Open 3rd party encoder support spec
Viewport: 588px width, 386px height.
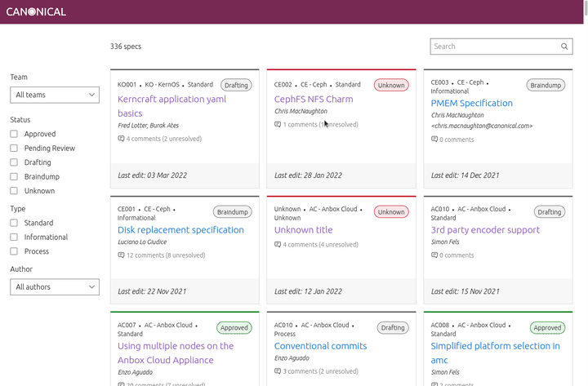[485, 230]
